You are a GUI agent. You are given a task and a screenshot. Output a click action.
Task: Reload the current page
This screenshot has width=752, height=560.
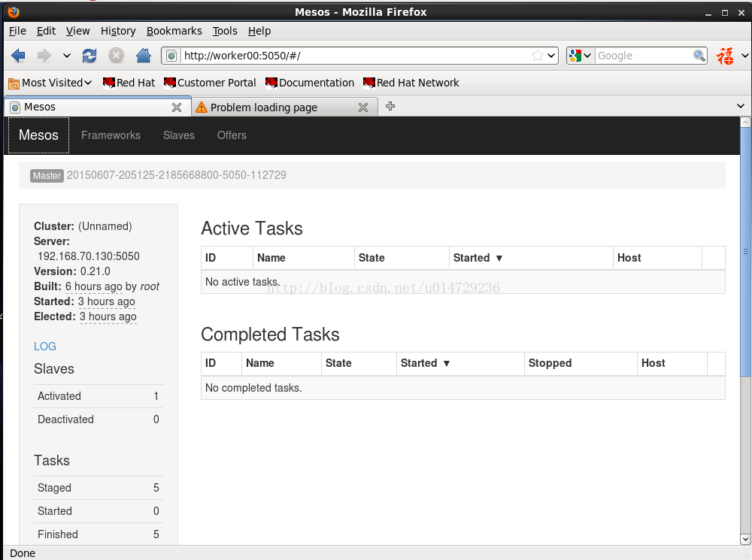point(89,56)
